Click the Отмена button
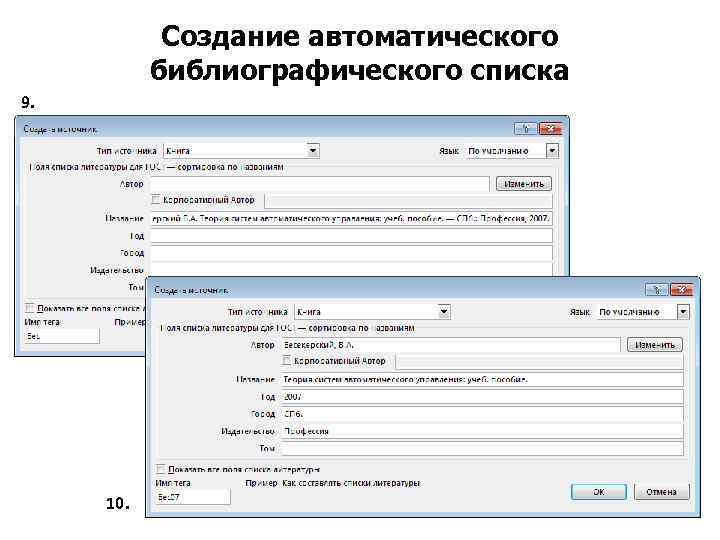This screenshot has width=720, height=540. point(661,492)
